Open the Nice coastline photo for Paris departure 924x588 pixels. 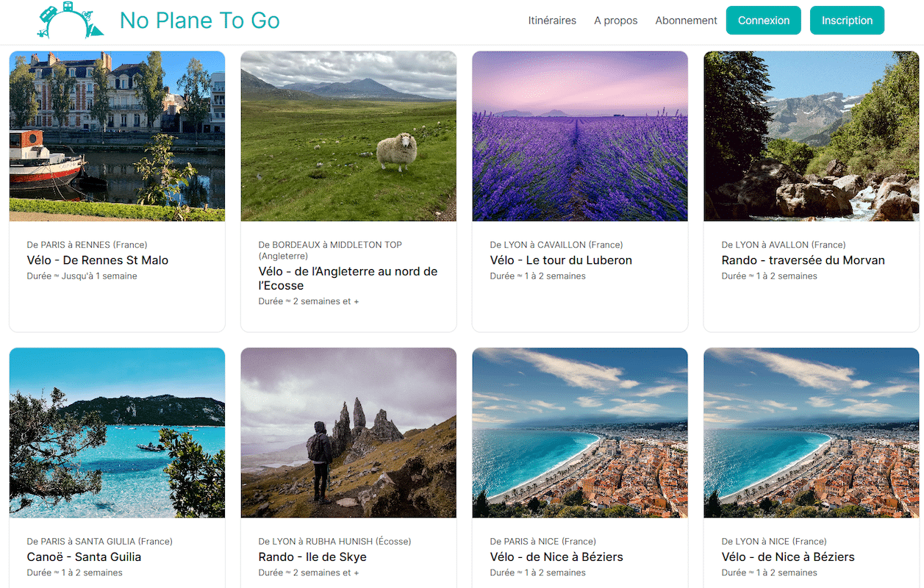pos(580,433)
